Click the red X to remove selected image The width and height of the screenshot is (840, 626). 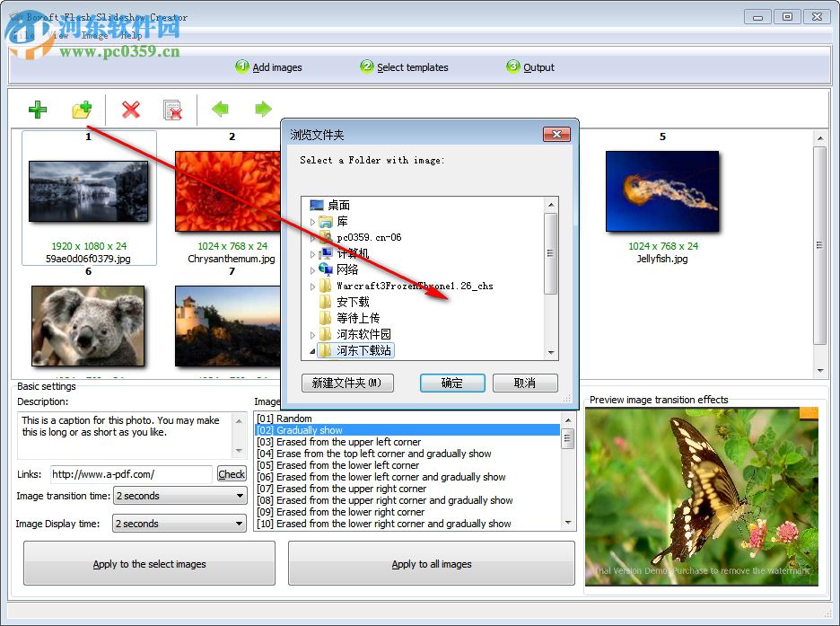(130, 110)
